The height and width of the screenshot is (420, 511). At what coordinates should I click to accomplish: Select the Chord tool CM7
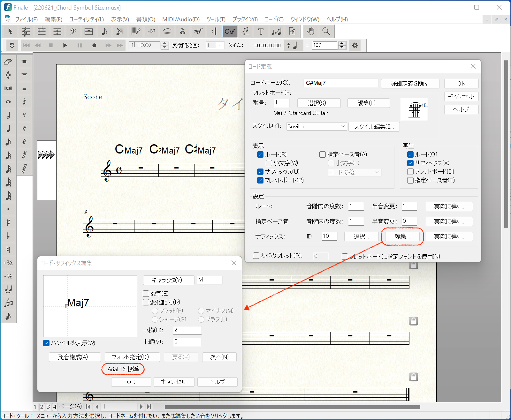pos(230,31)
